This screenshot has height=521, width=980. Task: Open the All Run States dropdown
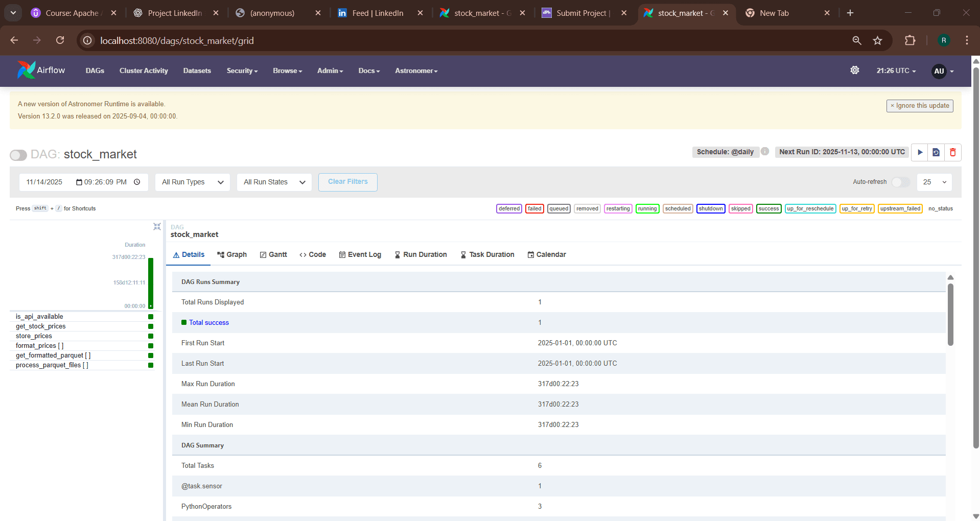tap(274, 182)
